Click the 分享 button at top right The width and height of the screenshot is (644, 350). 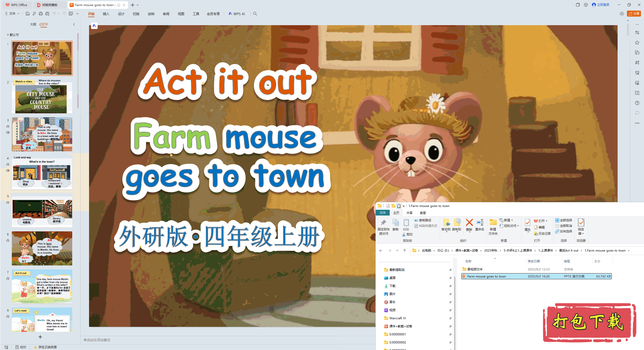click(x=634, y=14)
